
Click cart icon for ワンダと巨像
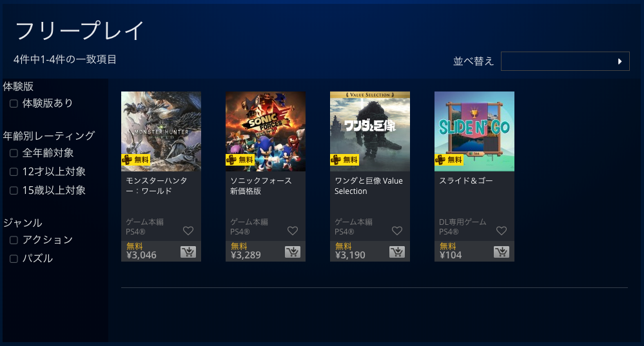coord(396,252)
